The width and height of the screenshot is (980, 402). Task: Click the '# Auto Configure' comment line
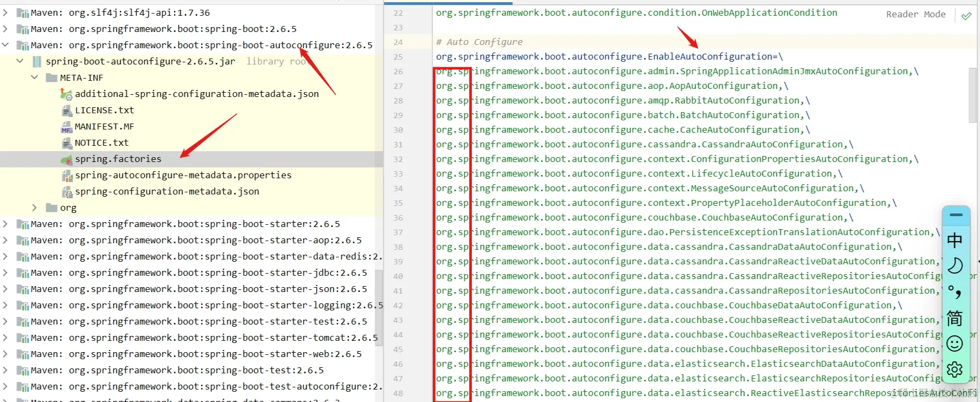point(479,42)
